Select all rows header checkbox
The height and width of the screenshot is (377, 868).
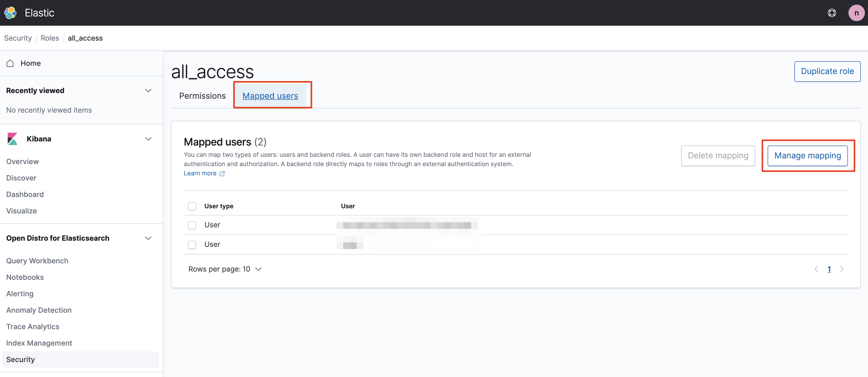192,206
